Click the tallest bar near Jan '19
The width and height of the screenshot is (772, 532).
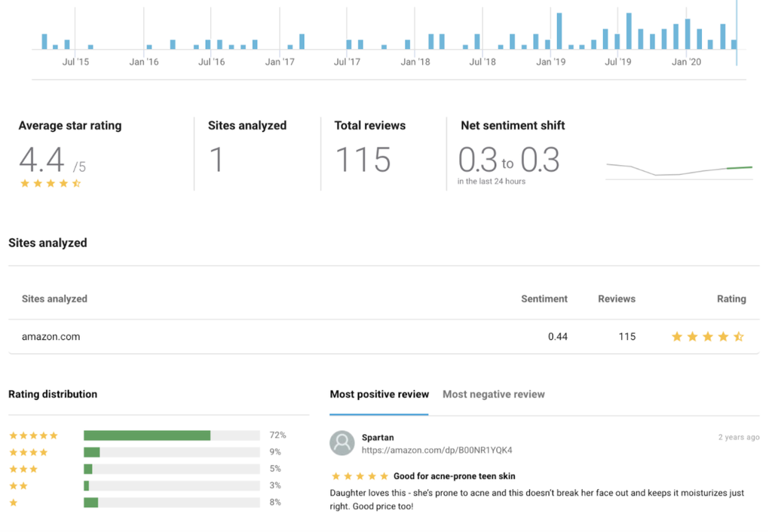coord(559,32)
